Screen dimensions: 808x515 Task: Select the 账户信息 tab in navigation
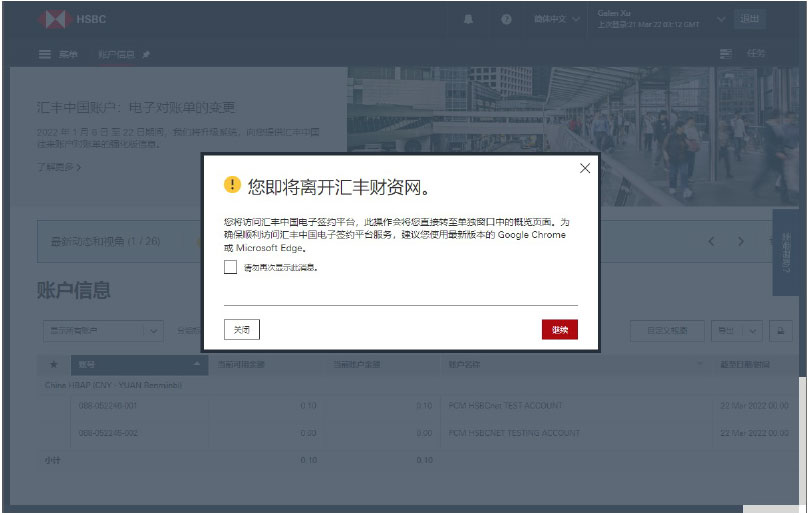click(115, 54)
